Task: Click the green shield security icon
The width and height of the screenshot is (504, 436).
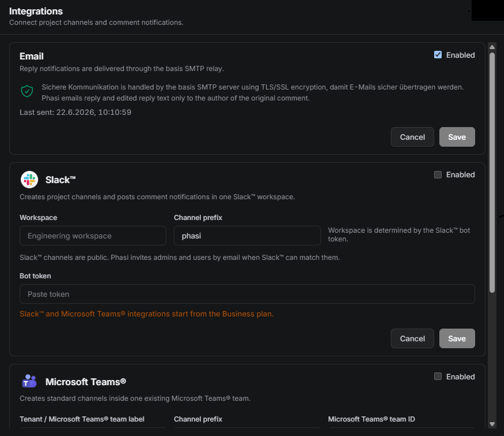Action: (27, 91)
